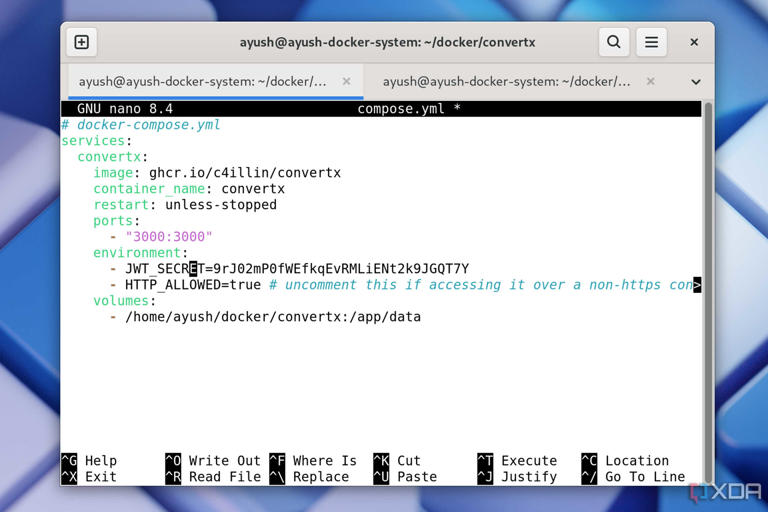Viewport: 768px width, 512px height.
Task: Click the ^U Paste shortcut
Action: tap(405, 477)
